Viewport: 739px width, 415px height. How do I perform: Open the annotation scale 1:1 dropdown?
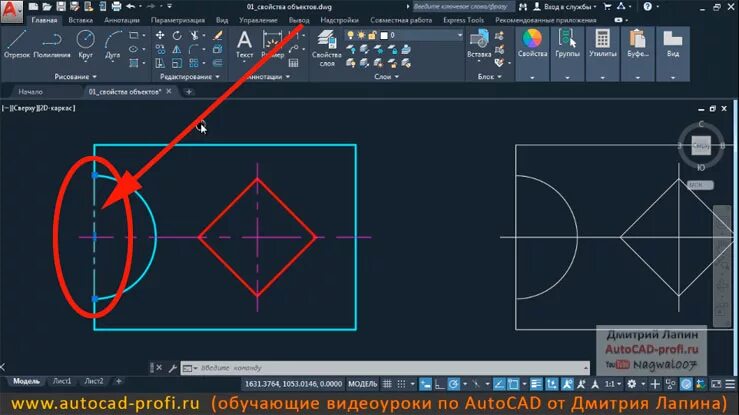pos(613,384)
